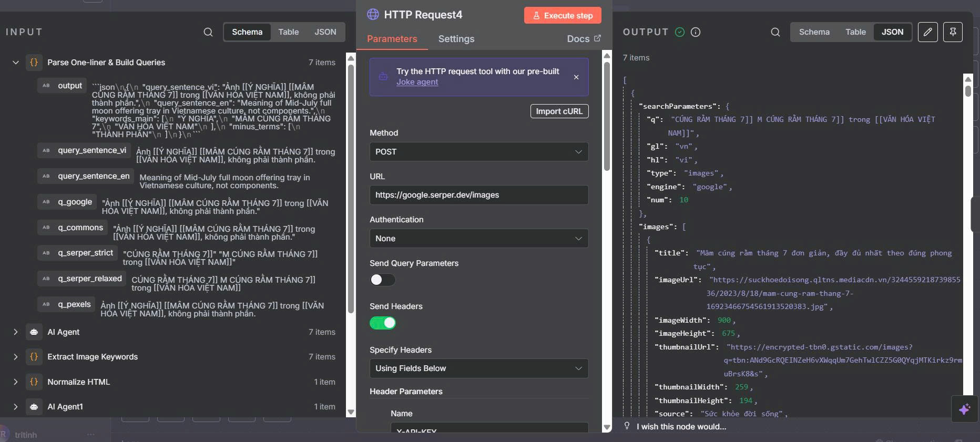The image size is (980, 442).
Task: Open the Method dropdown showing POST
Action: 478,152
